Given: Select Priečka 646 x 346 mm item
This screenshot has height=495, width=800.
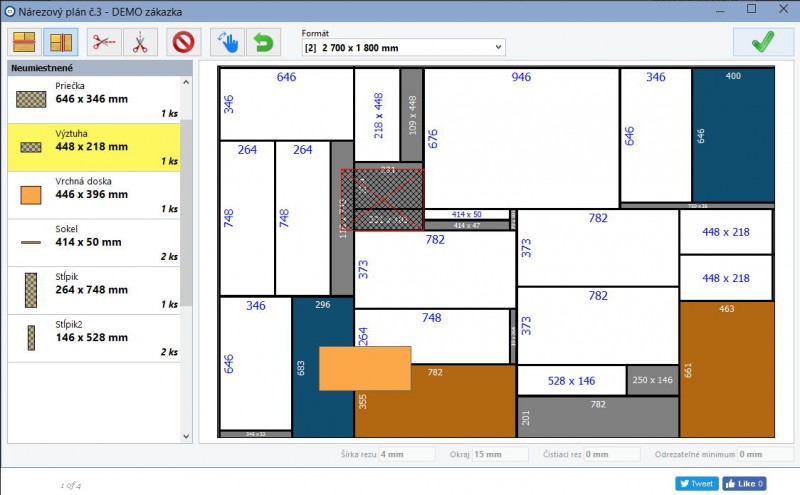Looking at the screenshot, I should tap(94, 100).
